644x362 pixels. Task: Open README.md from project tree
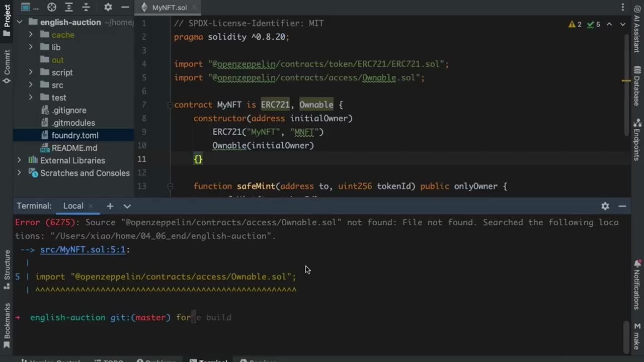74,148
